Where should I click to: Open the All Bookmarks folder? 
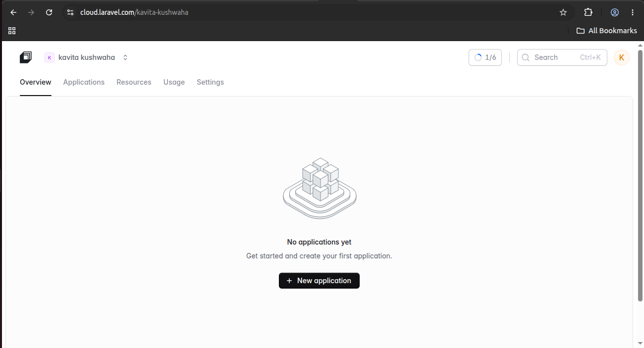[607, 31]
